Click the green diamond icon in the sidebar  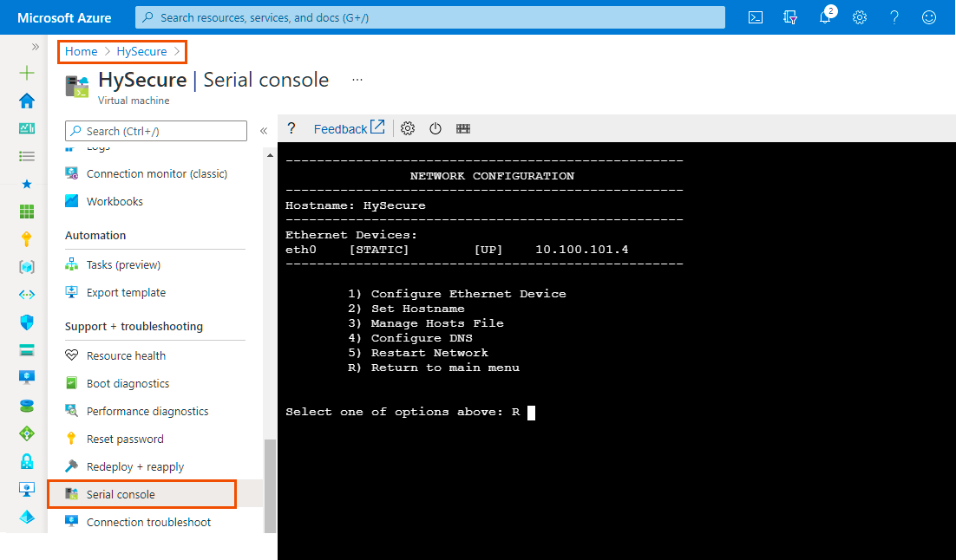[x=27, y=433]
